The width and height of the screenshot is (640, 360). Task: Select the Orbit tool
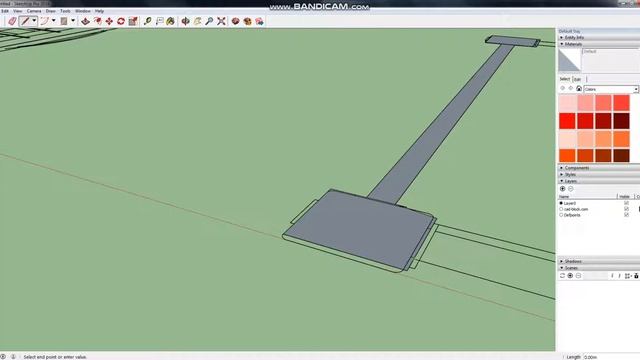(185, 21)
